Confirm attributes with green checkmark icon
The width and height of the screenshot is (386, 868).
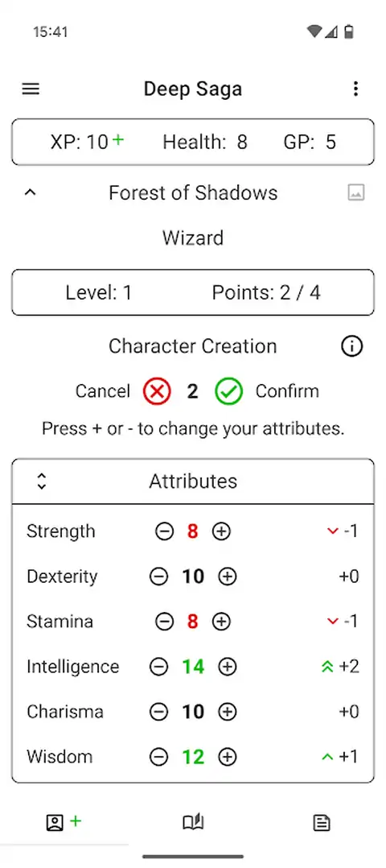coord(229,391)
